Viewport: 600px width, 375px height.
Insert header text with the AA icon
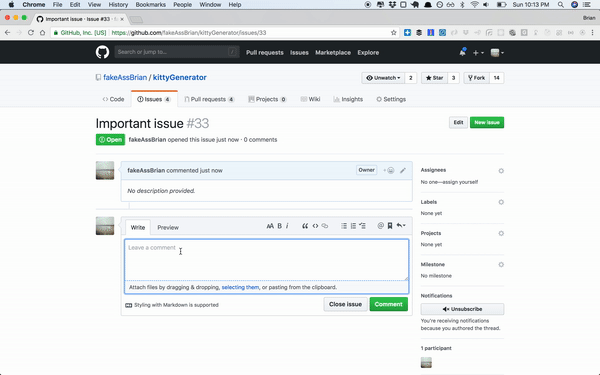tap(270, 226)
